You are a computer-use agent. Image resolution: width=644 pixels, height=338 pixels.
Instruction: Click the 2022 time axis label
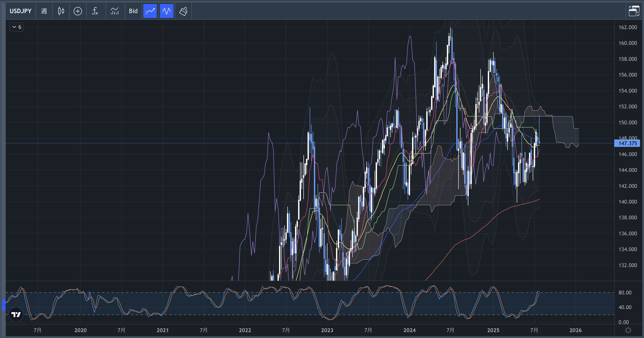[245, 330]
